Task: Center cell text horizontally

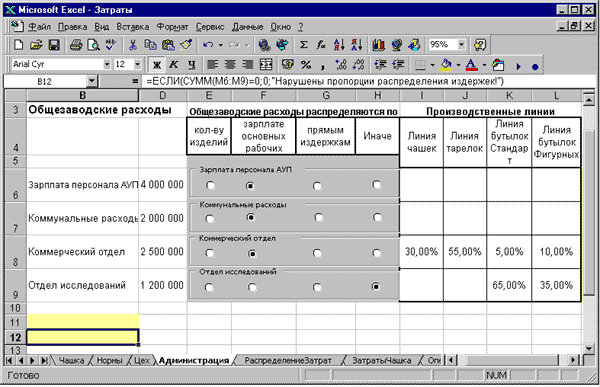Action: click(230, 65)
